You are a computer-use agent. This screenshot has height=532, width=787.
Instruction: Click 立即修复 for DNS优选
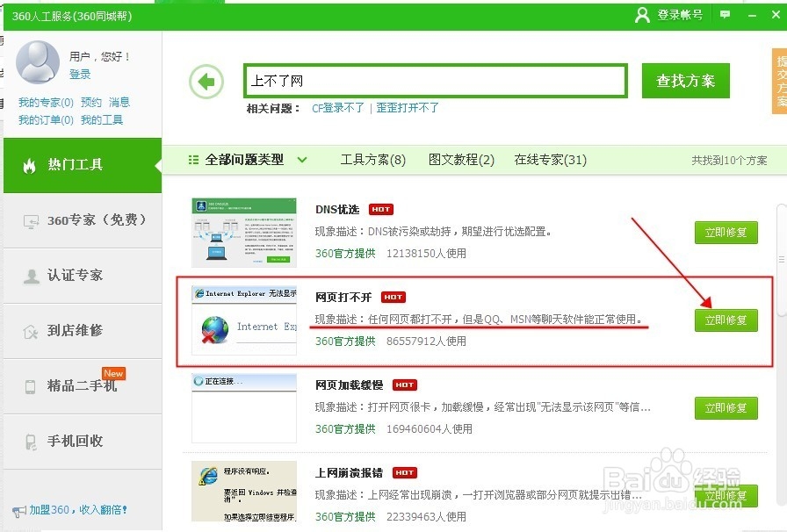click(726, 233)
